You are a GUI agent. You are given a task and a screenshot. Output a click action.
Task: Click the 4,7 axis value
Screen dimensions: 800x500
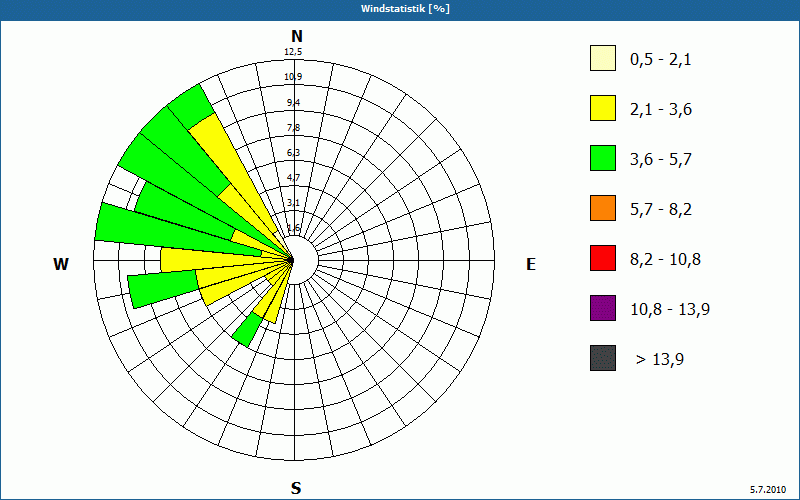tap(293, 178)
